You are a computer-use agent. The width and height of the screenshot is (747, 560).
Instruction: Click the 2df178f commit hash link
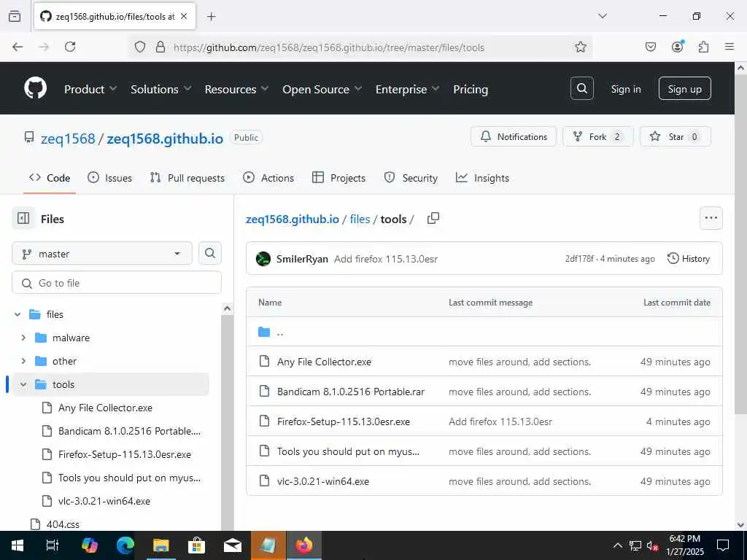(579, 259)
